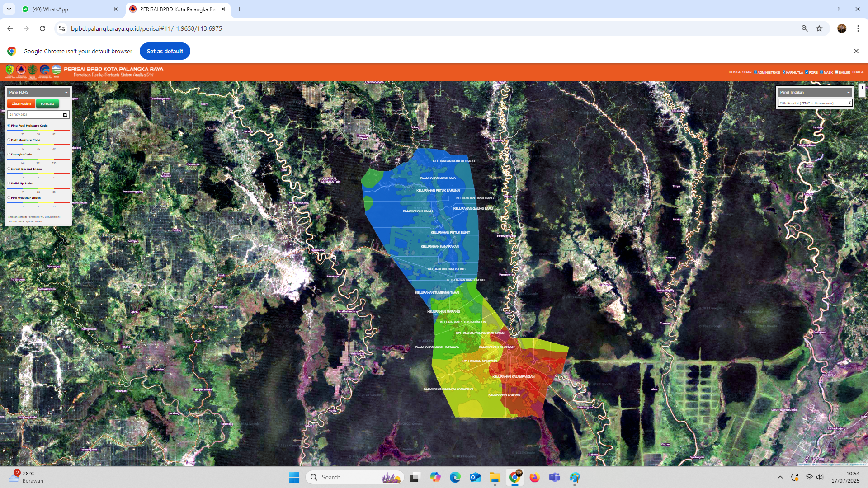Screen dimensions: 868x488
Task: Select the Duff Moisture Code radio
Action: [9, 140]
